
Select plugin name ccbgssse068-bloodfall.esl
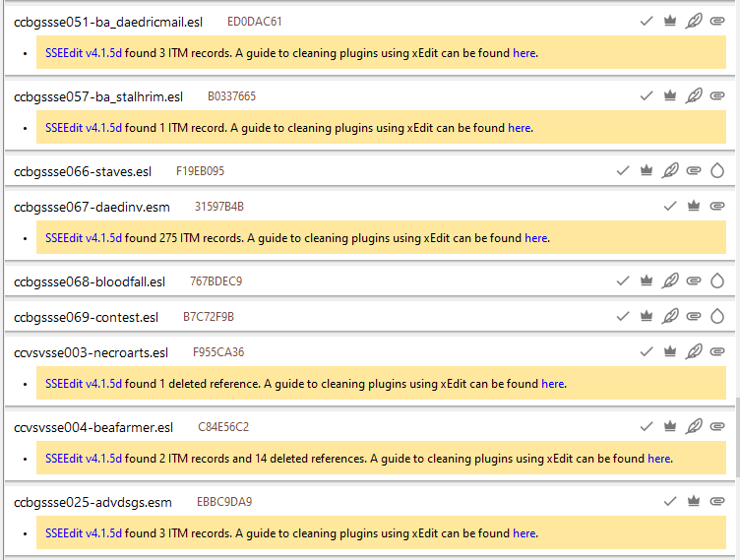point(90,281)
